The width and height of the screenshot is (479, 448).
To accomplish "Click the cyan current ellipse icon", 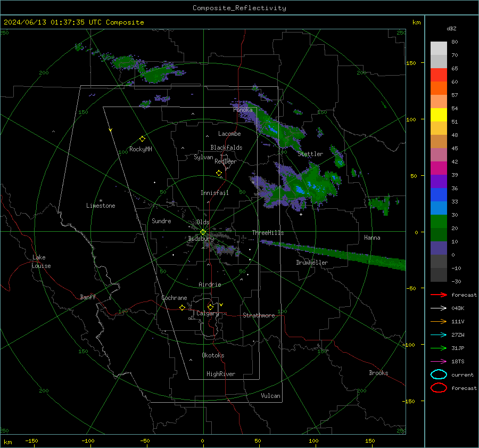I will (x=439, y=374).
